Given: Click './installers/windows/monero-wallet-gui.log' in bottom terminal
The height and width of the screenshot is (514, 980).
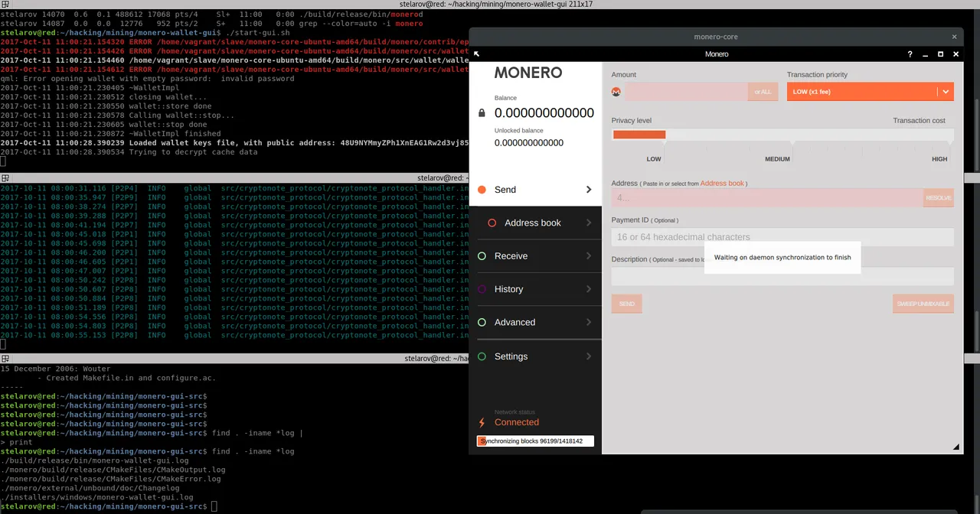Looking at the screenshot, I should coord(96,497).
